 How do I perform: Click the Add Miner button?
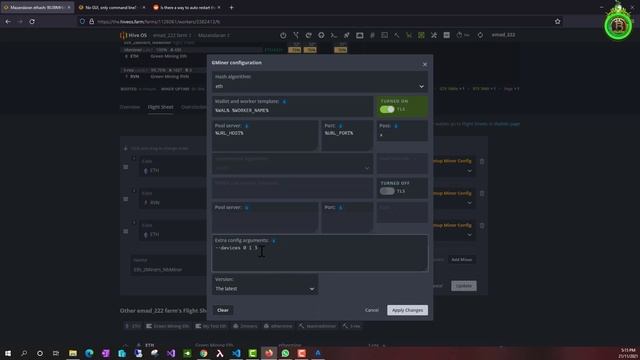click(x=462, y=260)
